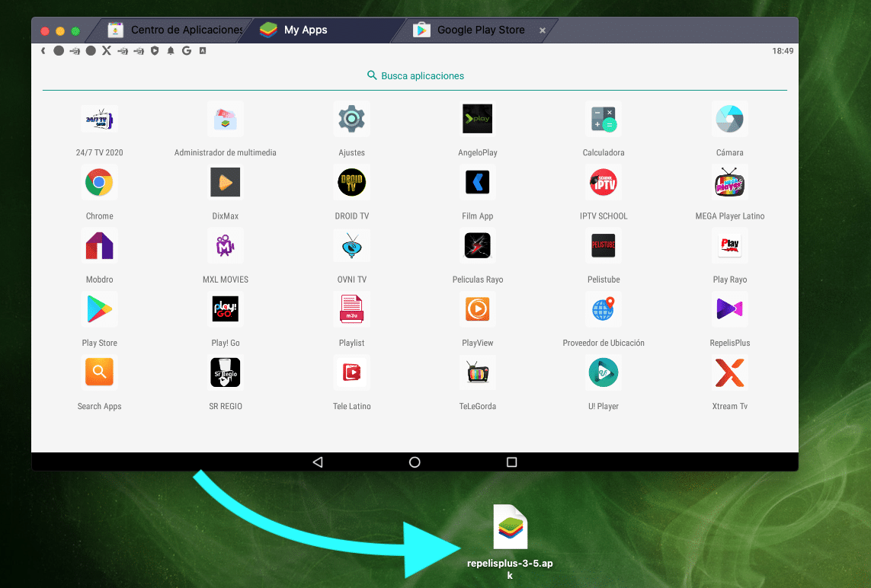The width and height of the screenshot is (871, 588).
Task: Launch the Play Store app icon
Action: tap(99, 309)
